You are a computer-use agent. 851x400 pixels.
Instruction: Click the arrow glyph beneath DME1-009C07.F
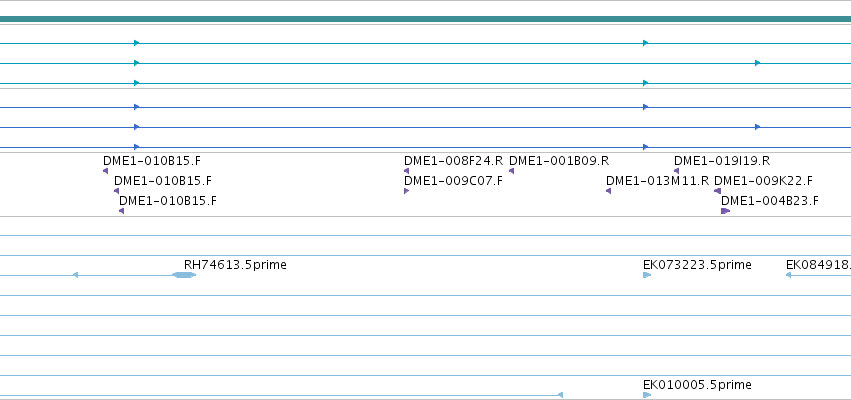click(407, 191)
